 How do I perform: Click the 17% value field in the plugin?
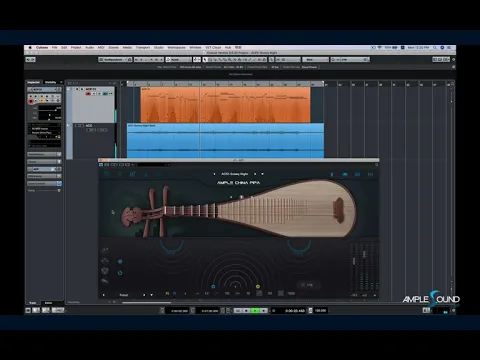tap(309, 285)
